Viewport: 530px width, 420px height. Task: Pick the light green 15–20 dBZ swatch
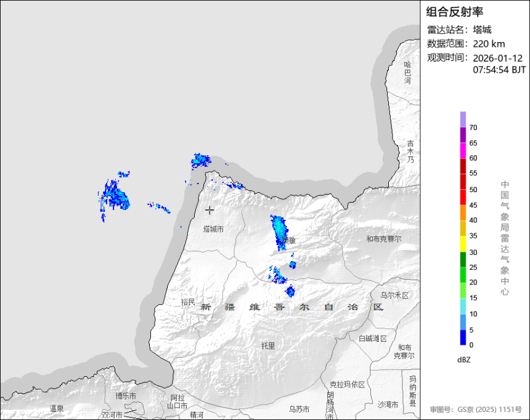463,291
